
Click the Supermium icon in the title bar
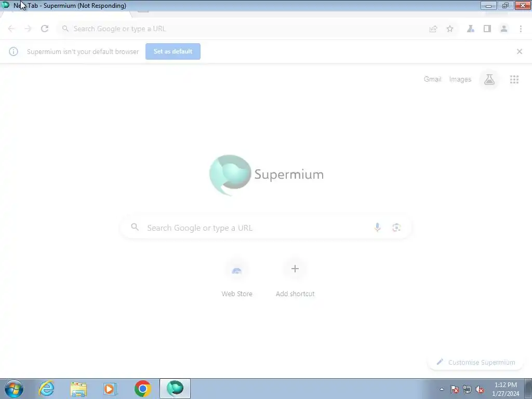[5, 5]
